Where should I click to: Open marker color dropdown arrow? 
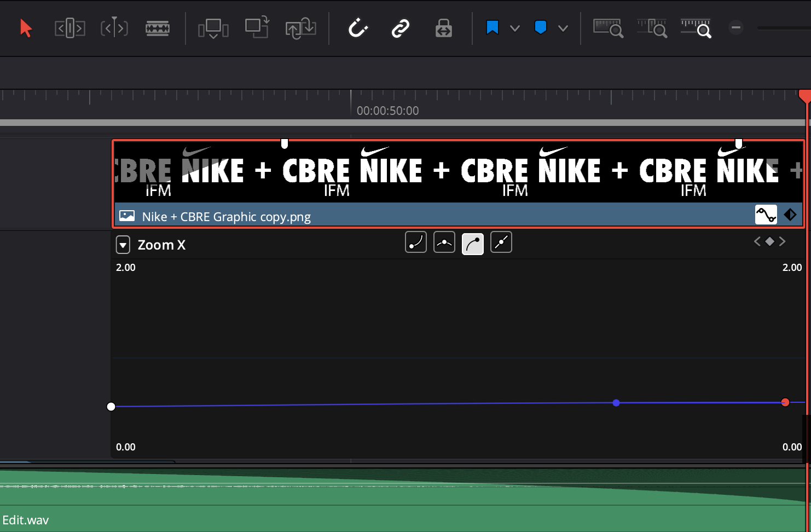(x=563, y=28)
